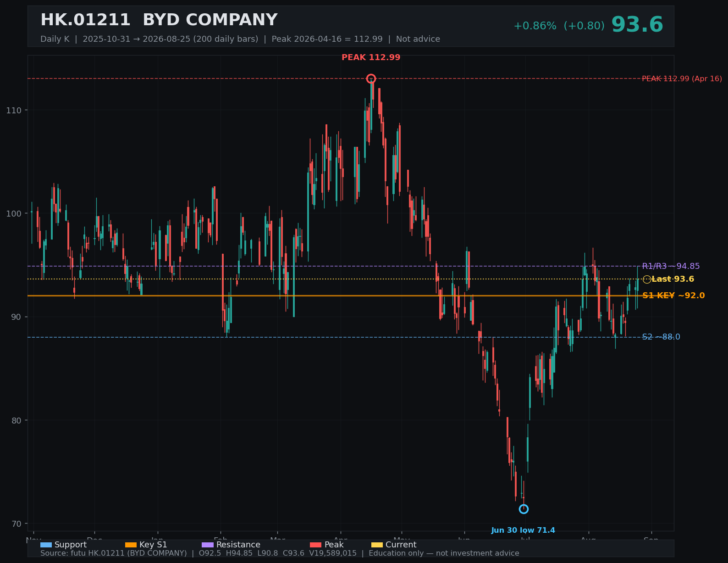The width and height of the screenshot is (728, 563).
Task: Click the "Resistance" legend label
Action: pos(238,545)
